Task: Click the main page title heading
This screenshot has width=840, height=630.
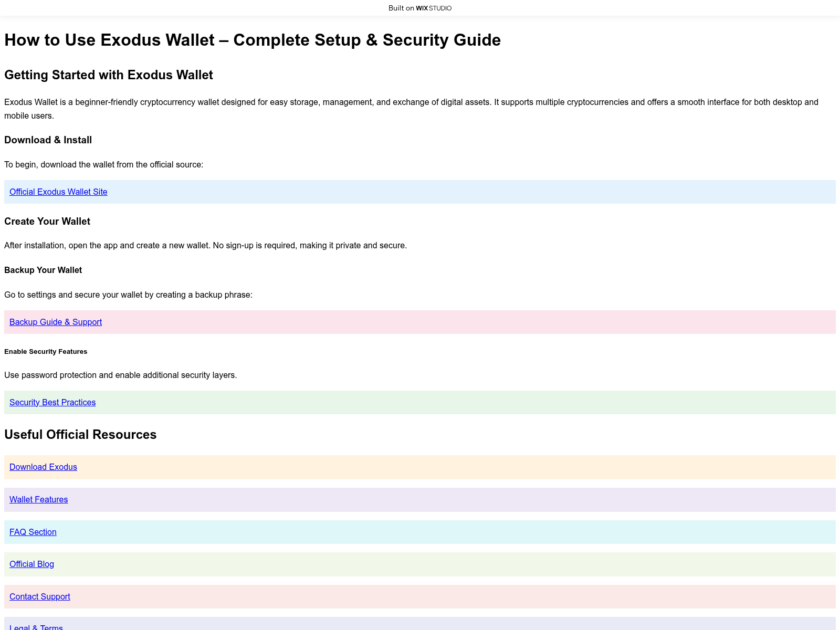Action: [253, 40]
